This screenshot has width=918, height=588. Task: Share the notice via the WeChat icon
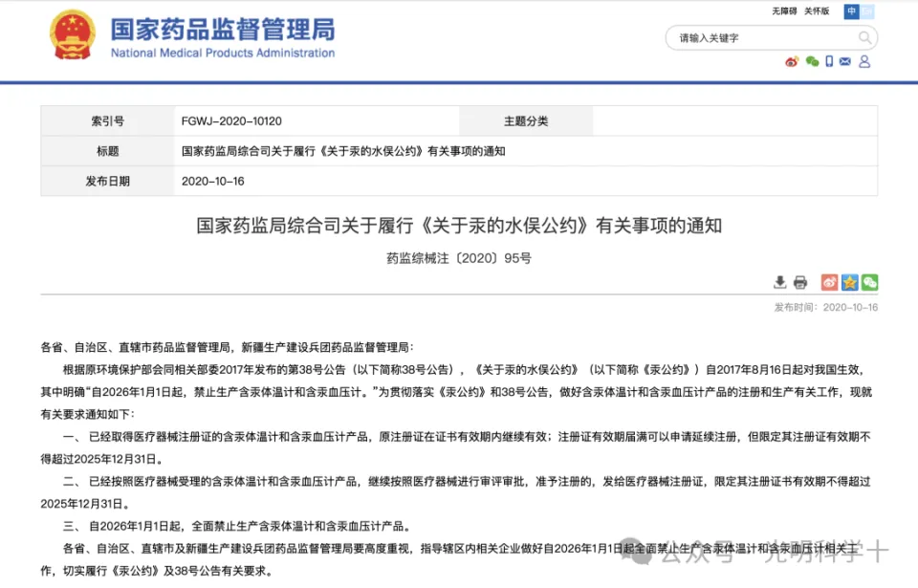pyautogui.click(x=869, y=283)
